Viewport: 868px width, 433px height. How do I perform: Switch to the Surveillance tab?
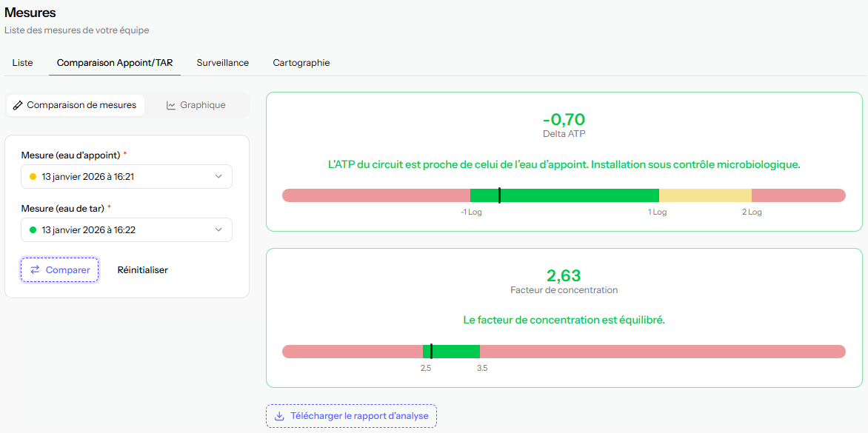(x=222, y=63)
